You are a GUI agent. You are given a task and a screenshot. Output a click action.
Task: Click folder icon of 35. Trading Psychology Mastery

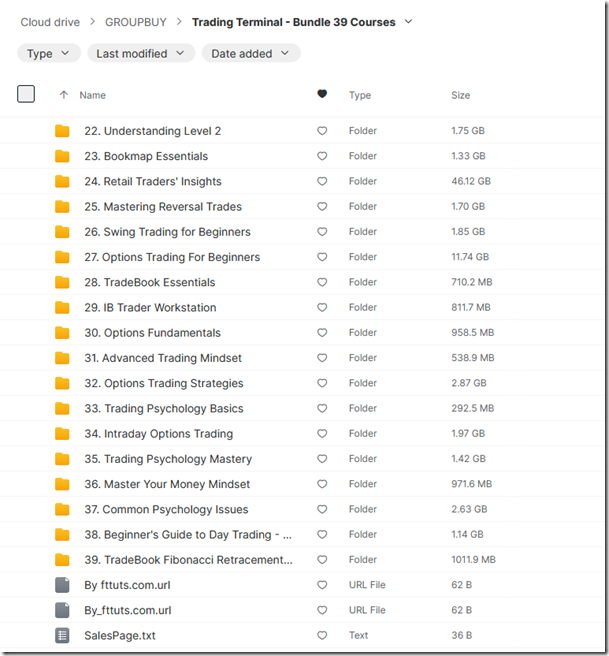62,459
